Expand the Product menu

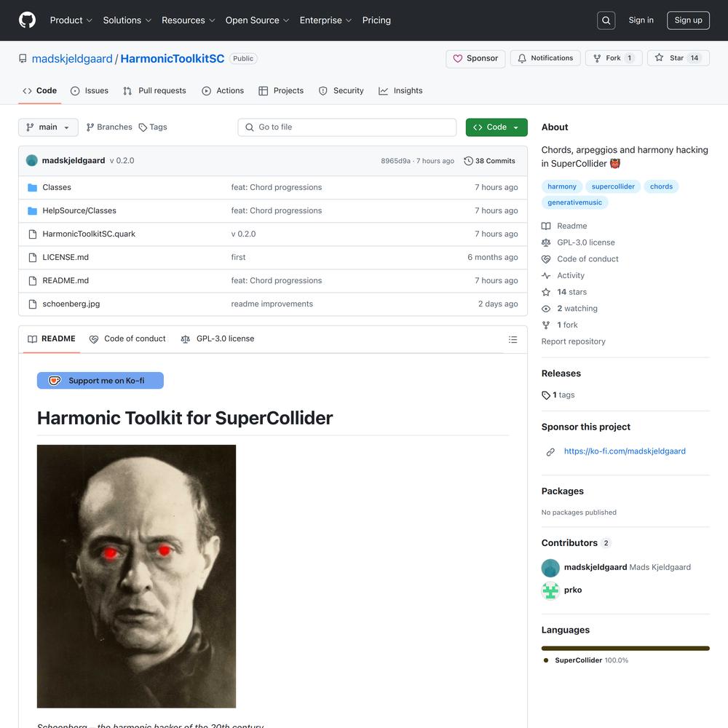coord(71,20)
